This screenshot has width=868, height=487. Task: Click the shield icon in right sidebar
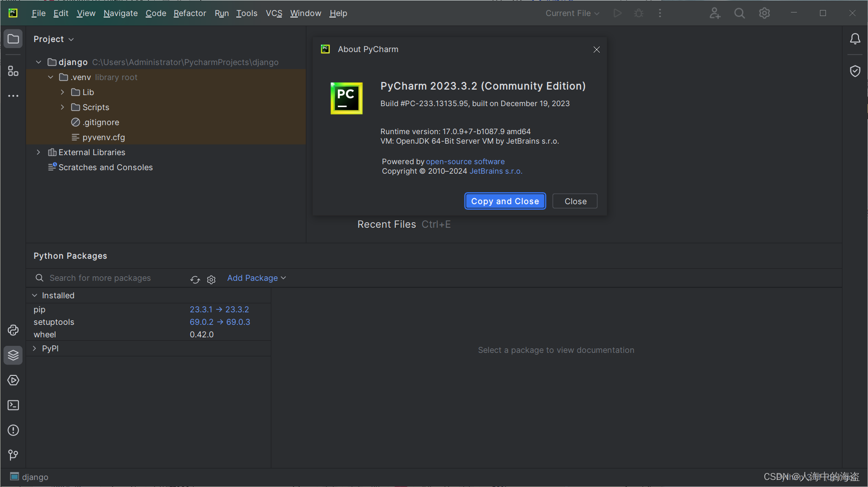click(855, 71)
